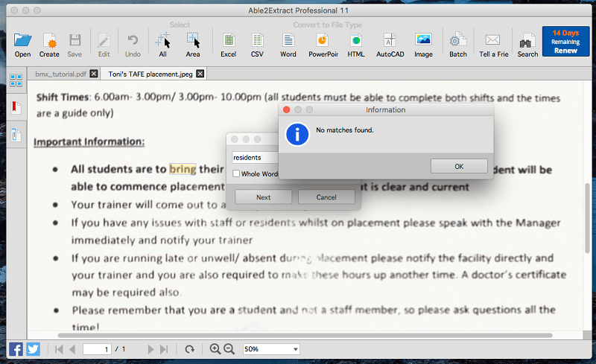Share on Twitter via the status bar icon
Viewport: 596px width, 364px height.
33,349
